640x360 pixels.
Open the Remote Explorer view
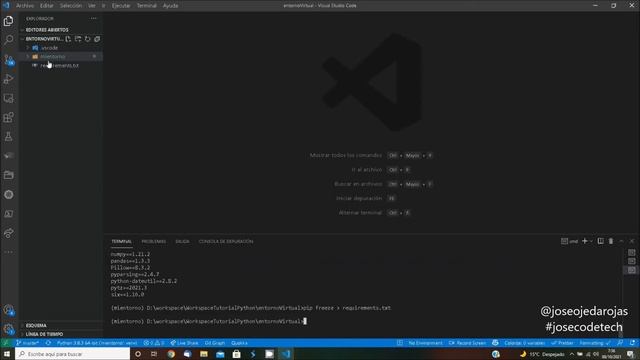9,98
